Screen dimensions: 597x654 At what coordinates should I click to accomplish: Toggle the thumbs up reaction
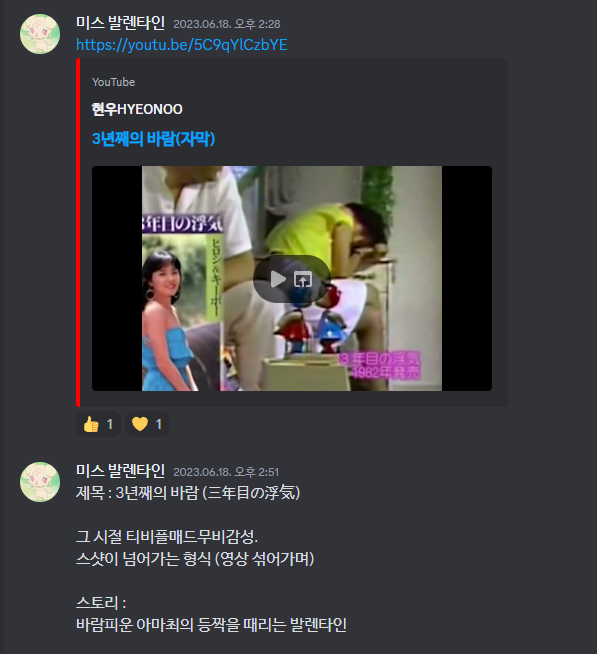(98, 424)
